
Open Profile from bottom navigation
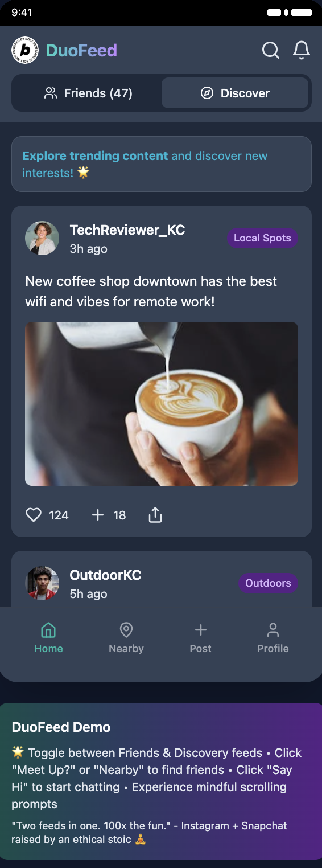[273, 638]
